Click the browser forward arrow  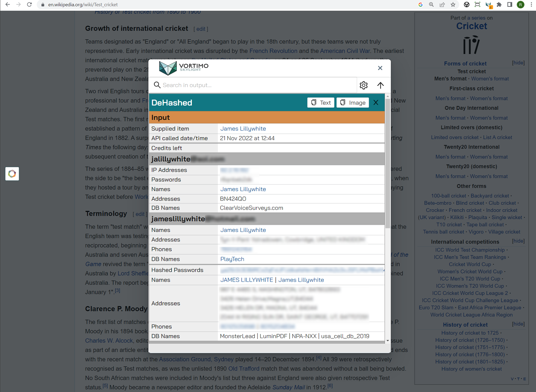pos(18,4)
